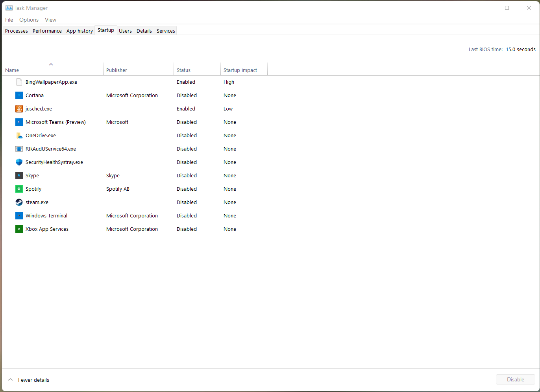Select the Microsoft Teams (Preview) icon
Image resolution: width=540 pixels, height=392 pixels.
coord(19,122)
